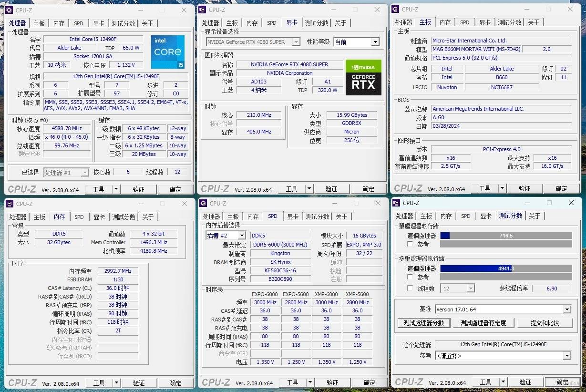Open 内存 tab in graphics window
The image size is (586, 392).
point(252,23)
